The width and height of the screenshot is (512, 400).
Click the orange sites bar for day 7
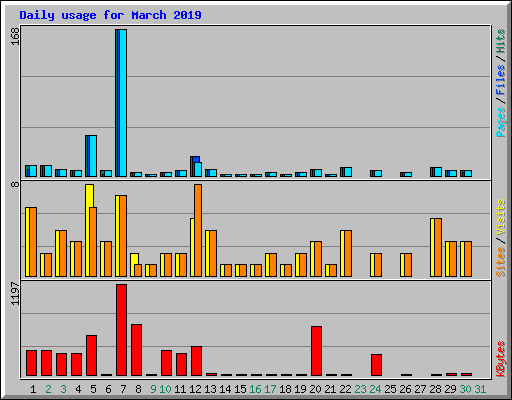[x=123, y=236]
